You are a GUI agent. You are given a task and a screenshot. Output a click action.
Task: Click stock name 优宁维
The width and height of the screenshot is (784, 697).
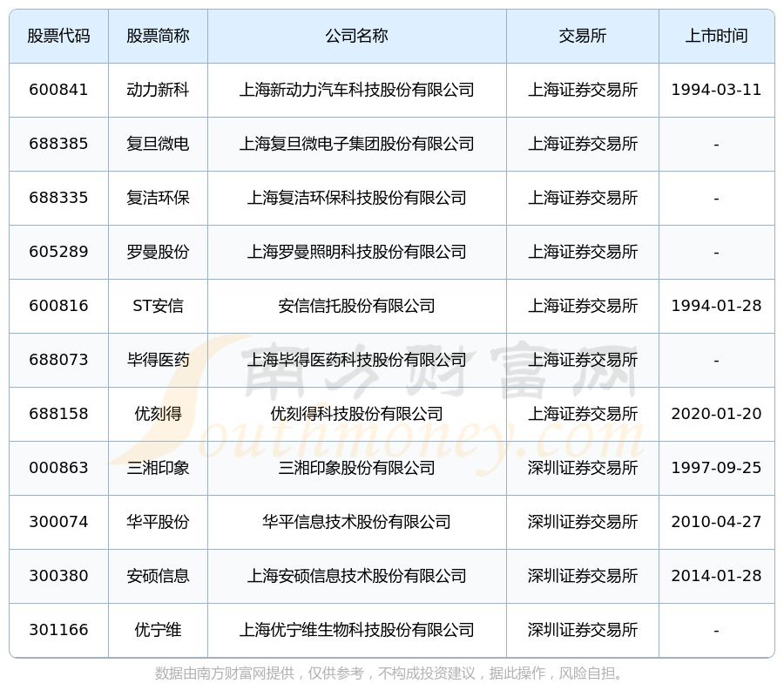click(x=158, y=630)
